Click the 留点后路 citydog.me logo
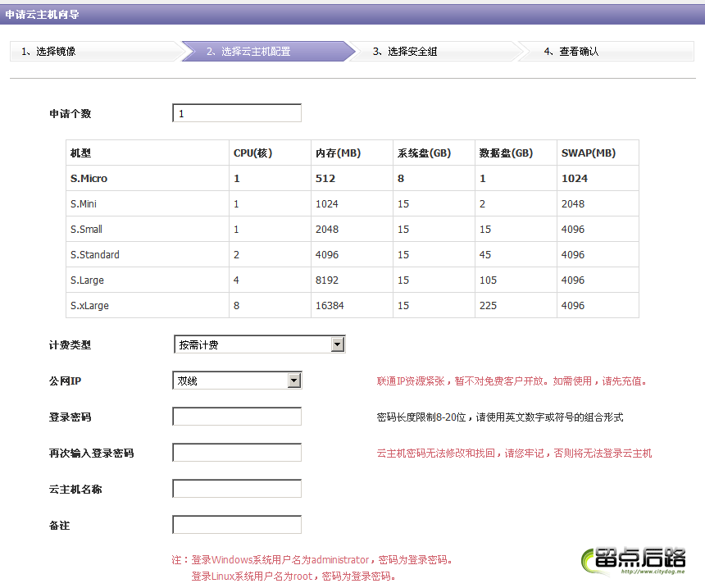 coord(634,561)
